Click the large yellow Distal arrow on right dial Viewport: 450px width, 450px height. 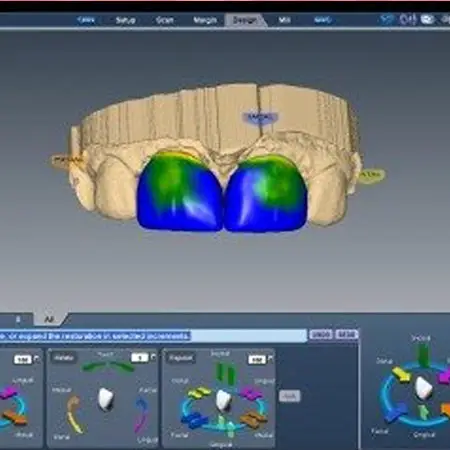coord(402,375)
